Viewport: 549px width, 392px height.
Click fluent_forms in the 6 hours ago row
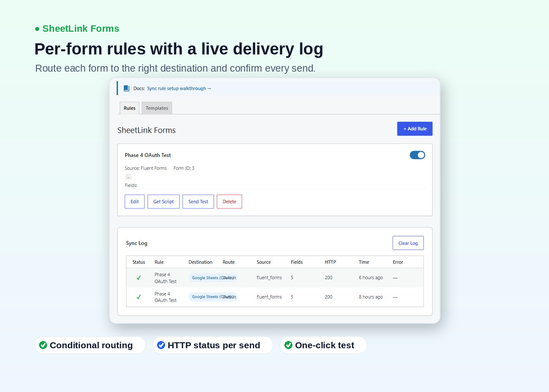pos(269,277)
